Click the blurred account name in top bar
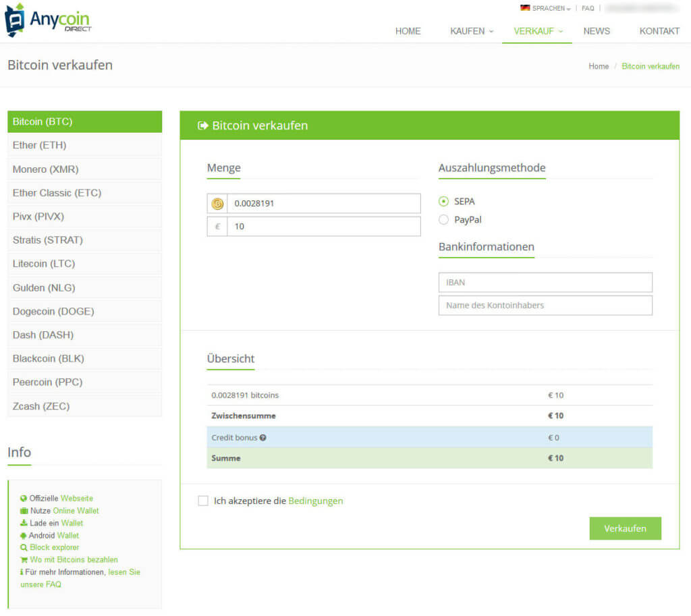Viewport: 691px width, 616px height. click(641, 8)
